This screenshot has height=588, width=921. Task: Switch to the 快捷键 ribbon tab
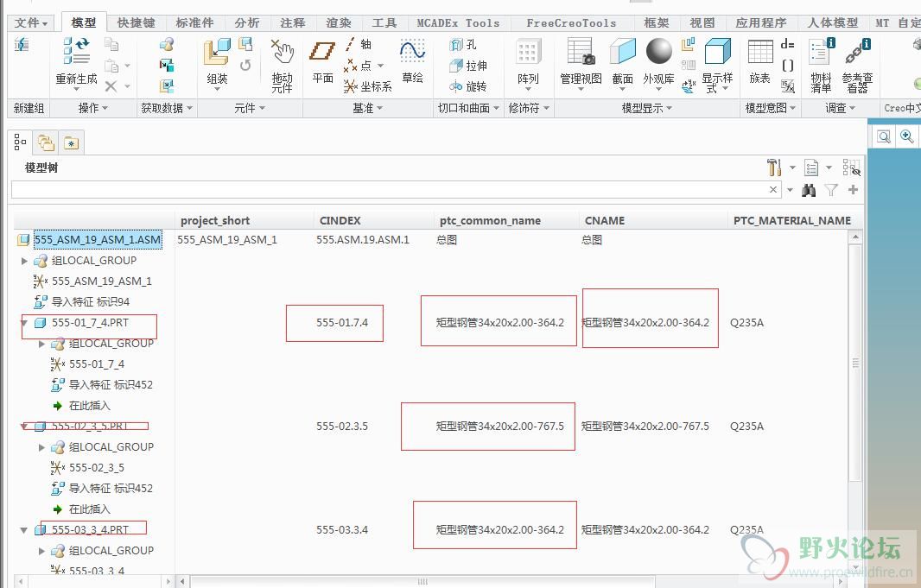[137, 23]
